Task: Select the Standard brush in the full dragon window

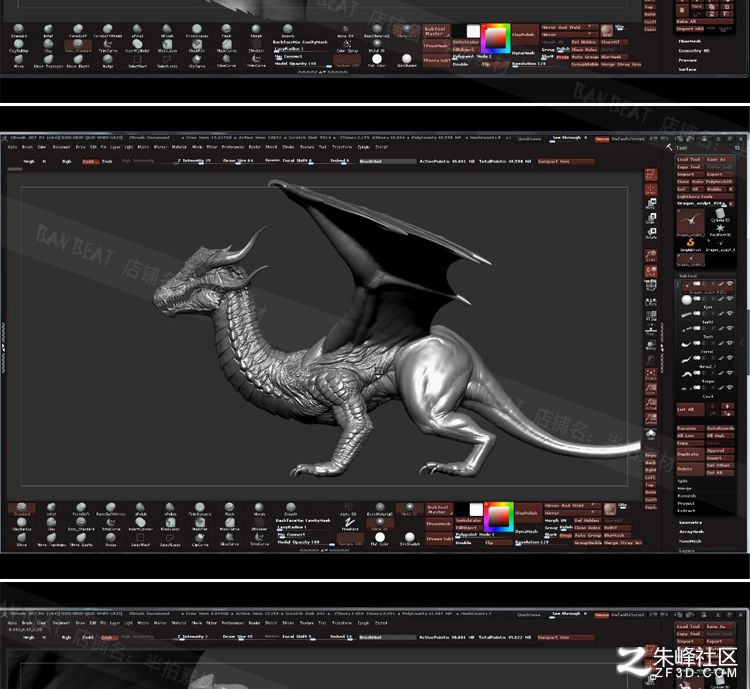Action: [22, 509]
